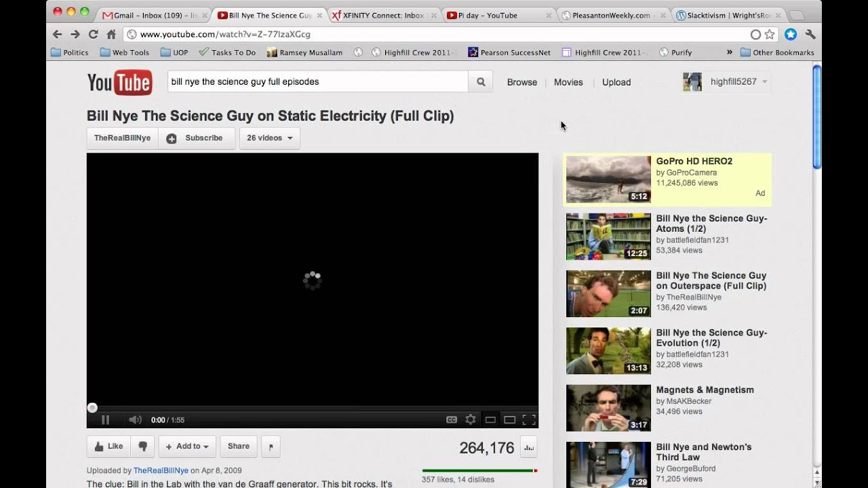This screenshot has width=868, height=488.
Task: Open the Add to dropdown
Action: (187, 446)
